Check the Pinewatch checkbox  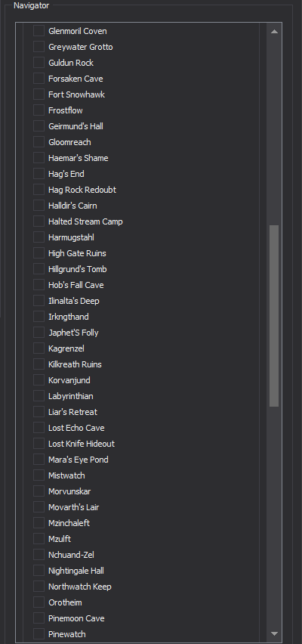39,634
